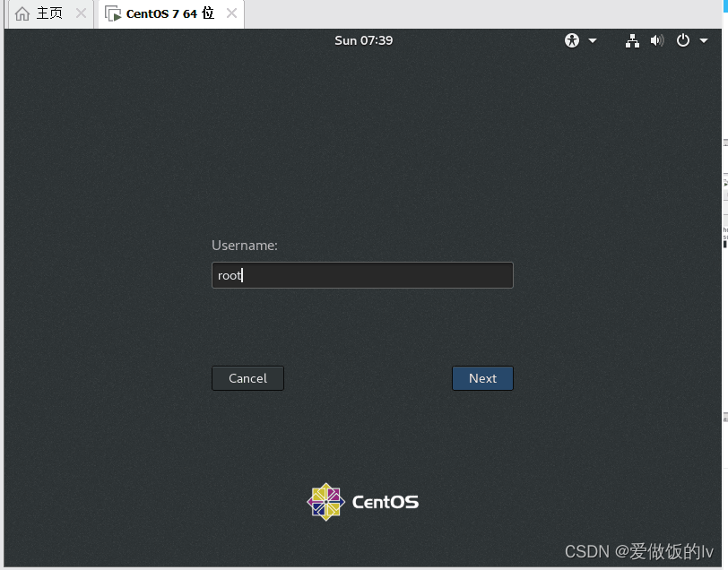Open the volume speaker icon

click(657, 41)
